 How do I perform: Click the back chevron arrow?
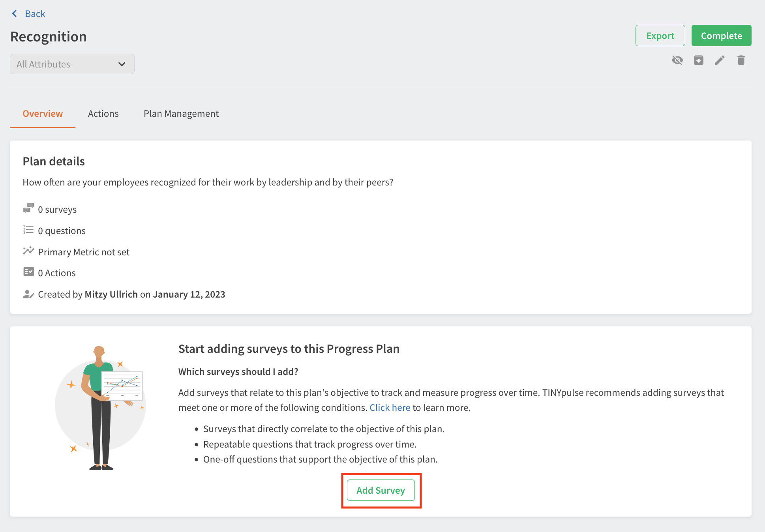(x=15, y=14)
